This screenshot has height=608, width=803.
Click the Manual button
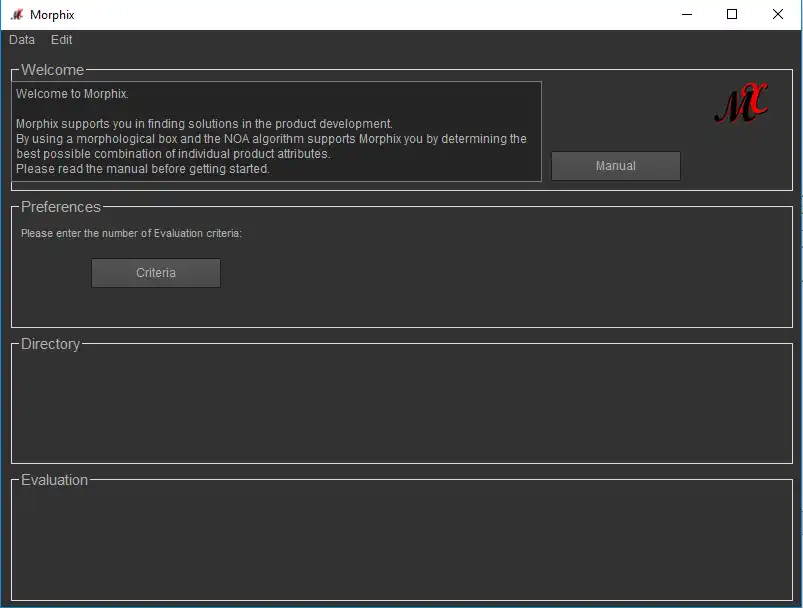click(616, 166)
